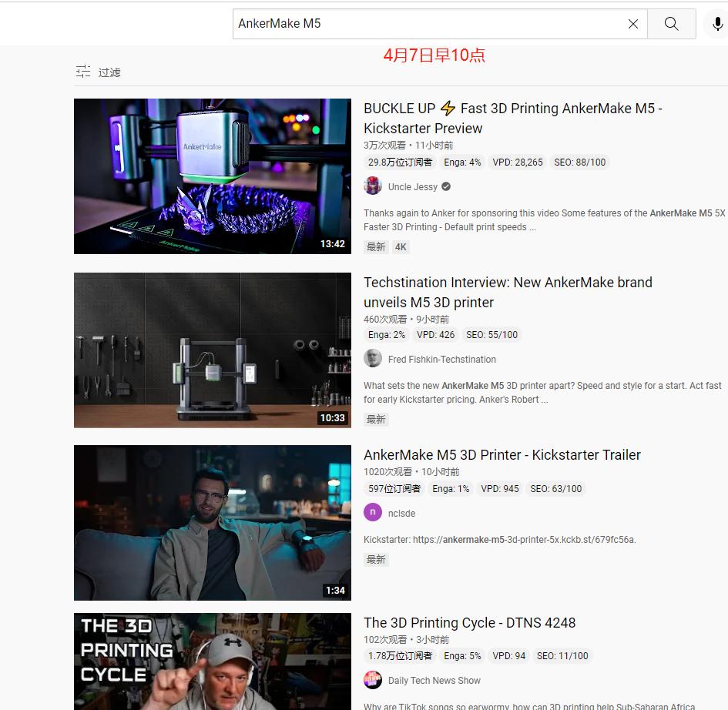Click the description starting Thanks again to Anker

tap(544, 220)
